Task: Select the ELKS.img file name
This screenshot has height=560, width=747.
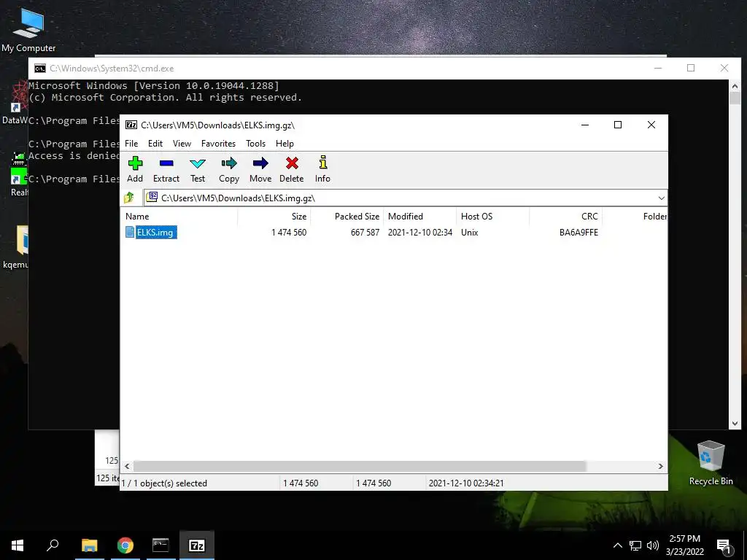Action: (x=155, y=233)
